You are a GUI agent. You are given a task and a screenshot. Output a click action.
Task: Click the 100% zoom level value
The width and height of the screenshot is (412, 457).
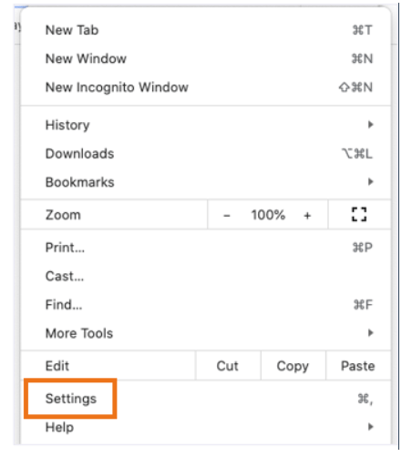(x=268, y=215)
